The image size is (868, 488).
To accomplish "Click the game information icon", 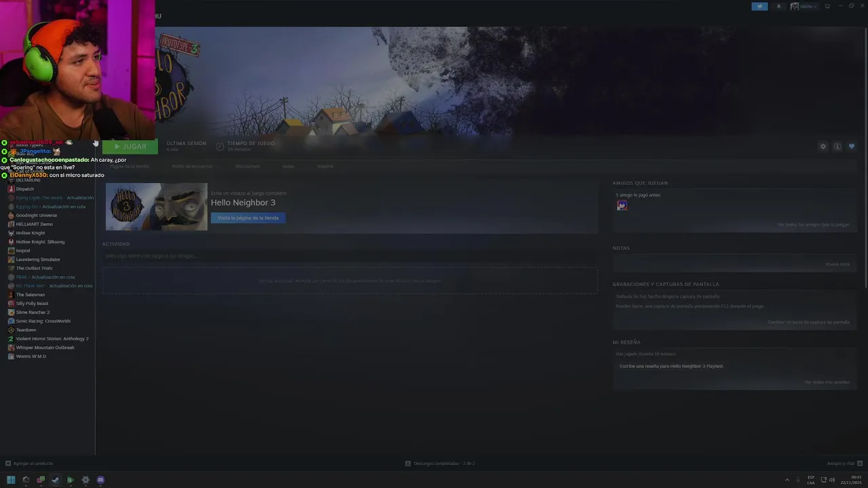I will pyautogui.click(x=837, y=146).
